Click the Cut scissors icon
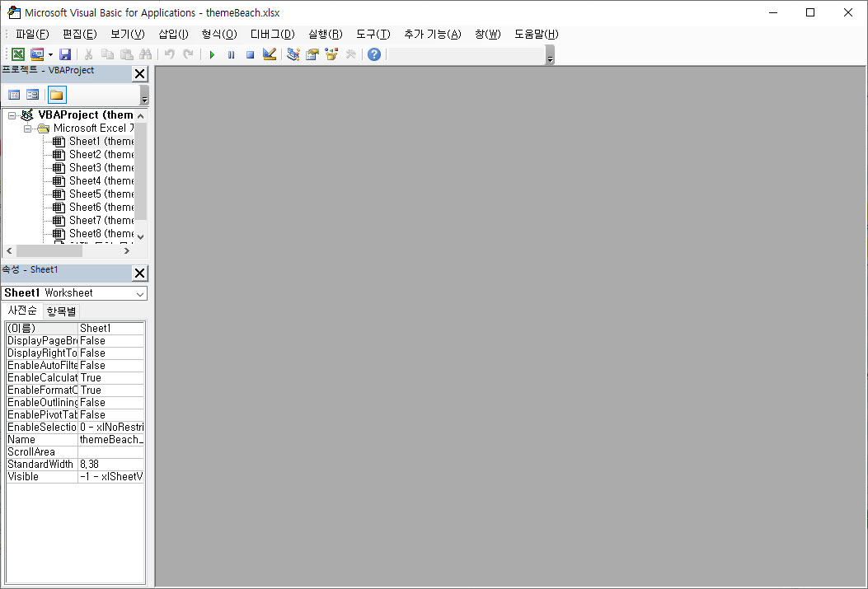The width and height of the screenshot is (868, 589). click(88, 54)
